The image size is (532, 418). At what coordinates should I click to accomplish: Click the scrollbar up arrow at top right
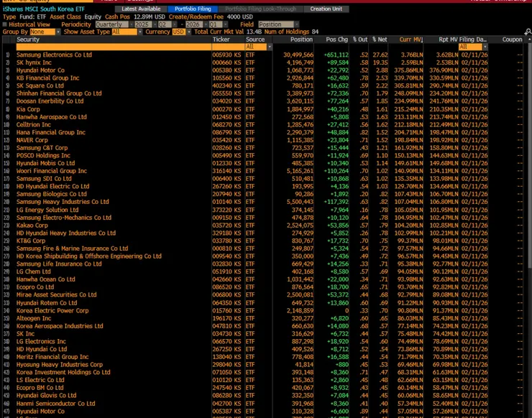[x=530, y=40]
